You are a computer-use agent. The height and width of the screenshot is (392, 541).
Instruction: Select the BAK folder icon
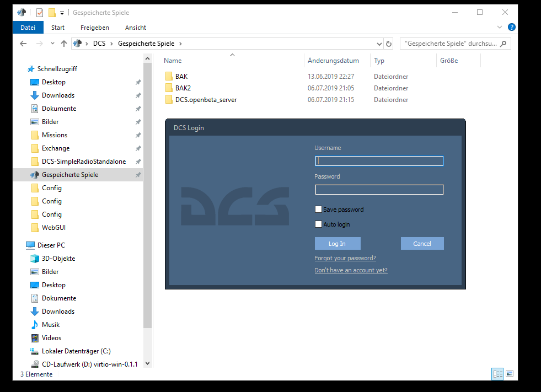(169, 76)
